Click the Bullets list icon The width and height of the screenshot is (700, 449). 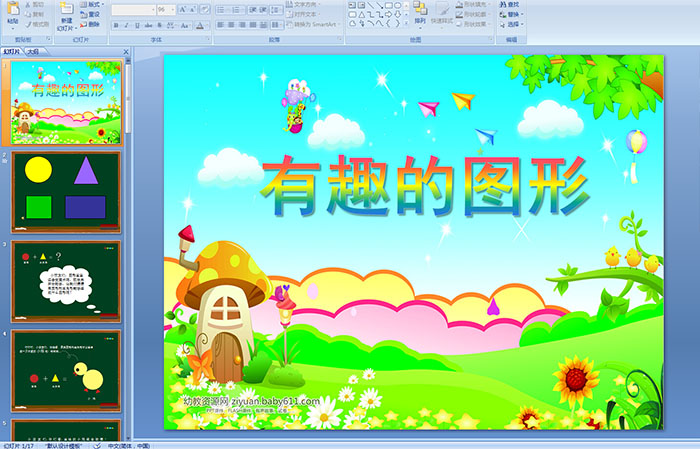click(x=221, y=9)
